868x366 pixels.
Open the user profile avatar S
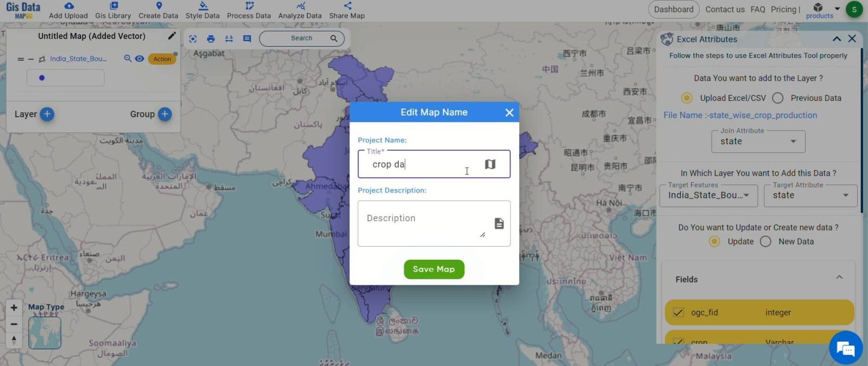pyautogui.click(x=854, y=9)
